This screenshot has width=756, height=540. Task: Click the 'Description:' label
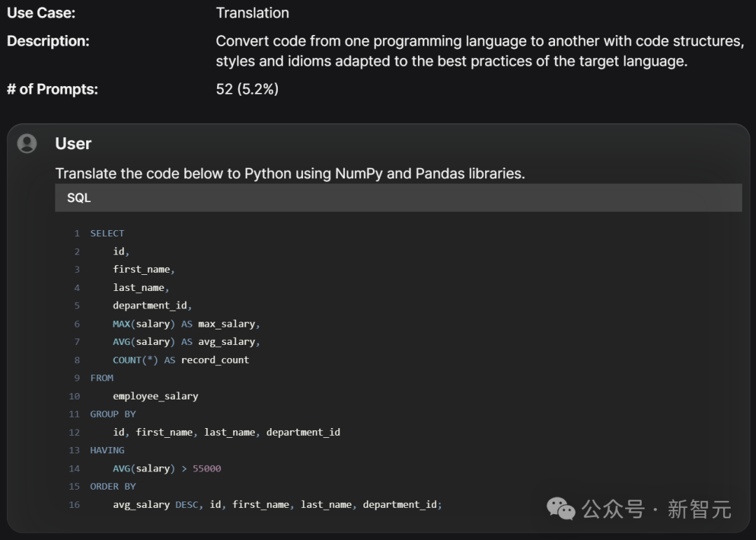(x=48, y=41)
